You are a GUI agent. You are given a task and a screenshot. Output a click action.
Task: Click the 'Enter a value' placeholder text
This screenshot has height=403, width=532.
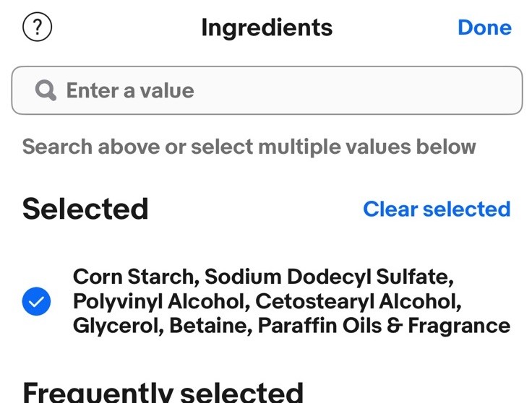pos(130,90)
